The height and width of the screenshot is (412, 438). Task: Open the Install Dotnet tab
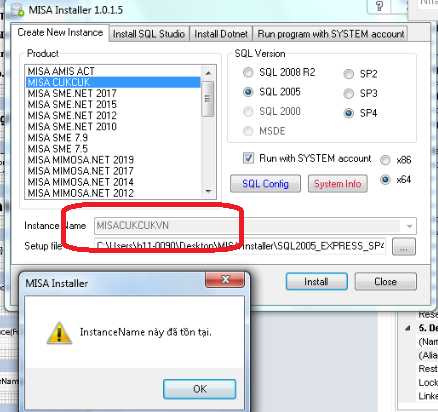(221, 34)
